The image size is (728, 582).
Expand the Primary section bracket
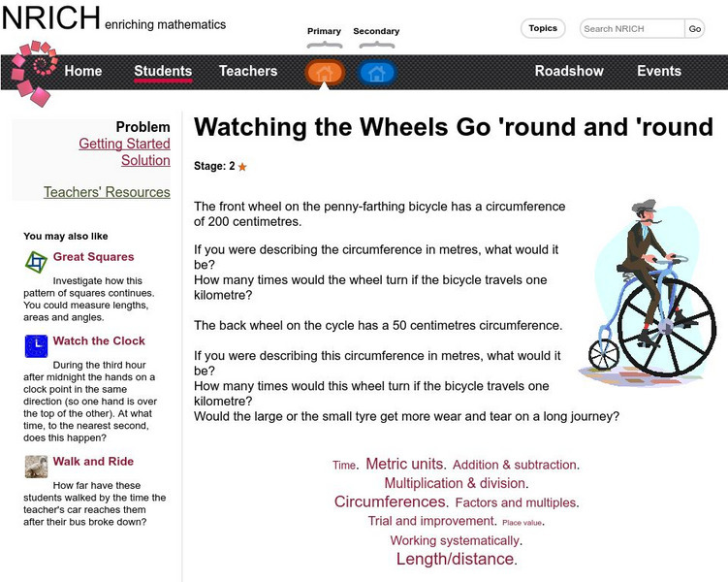pyautogui.click(x=325, y=45)
